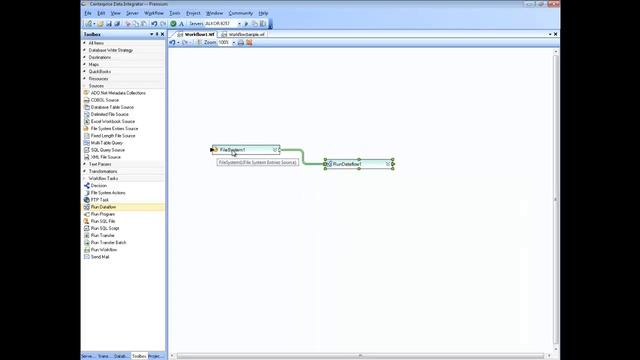The image size is (640, 360).
Task: Select the Decision task icon
Action: pos(87,186)
